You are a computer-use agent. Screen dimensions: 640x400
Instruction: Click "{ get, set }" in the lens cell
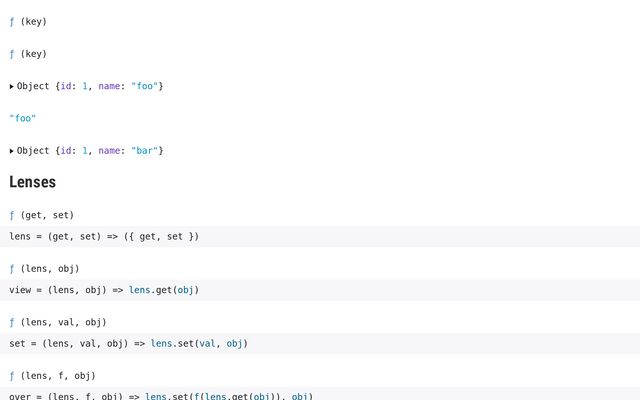[x=167, y=237]
